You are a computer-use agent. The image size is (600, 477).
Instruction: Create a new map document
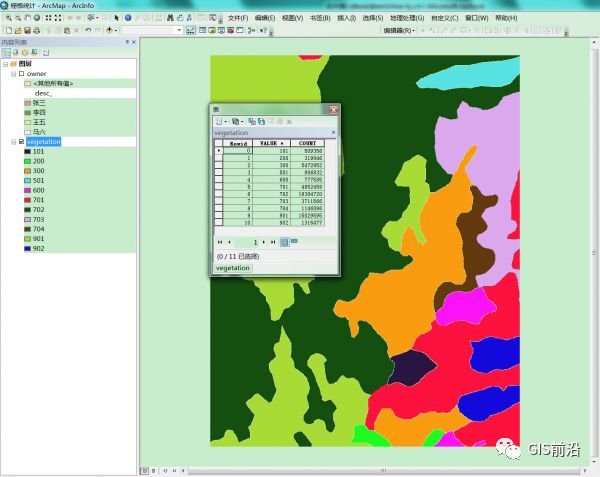(9, 30)
